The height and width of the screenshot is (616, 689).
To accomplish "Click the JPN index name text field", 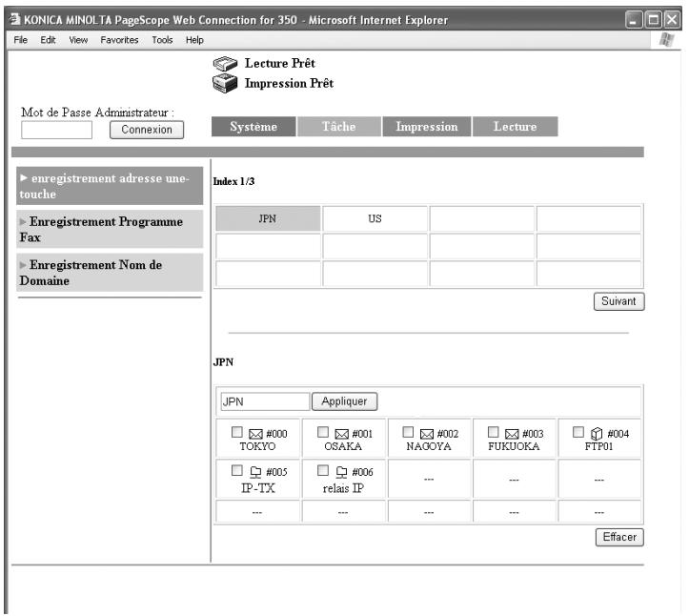I will pyautogui.click(x=265, y=401).
